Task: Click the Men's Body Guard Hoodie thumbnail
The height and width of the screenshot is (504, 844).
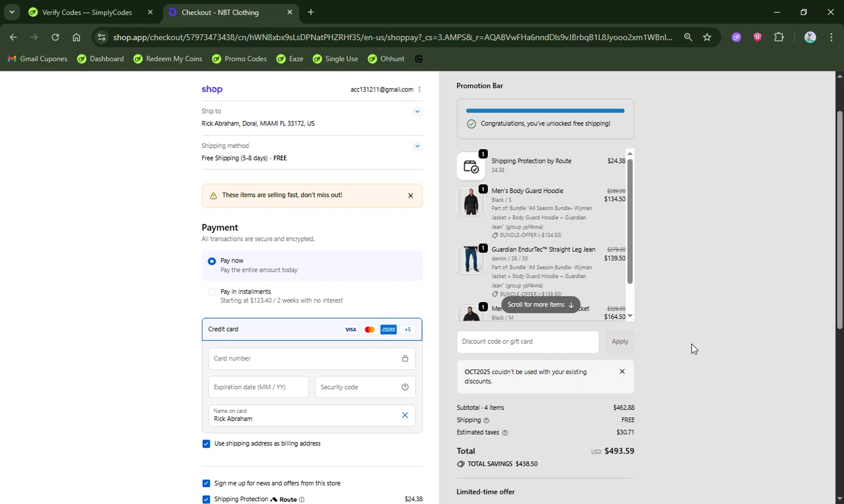Action: 471,201
